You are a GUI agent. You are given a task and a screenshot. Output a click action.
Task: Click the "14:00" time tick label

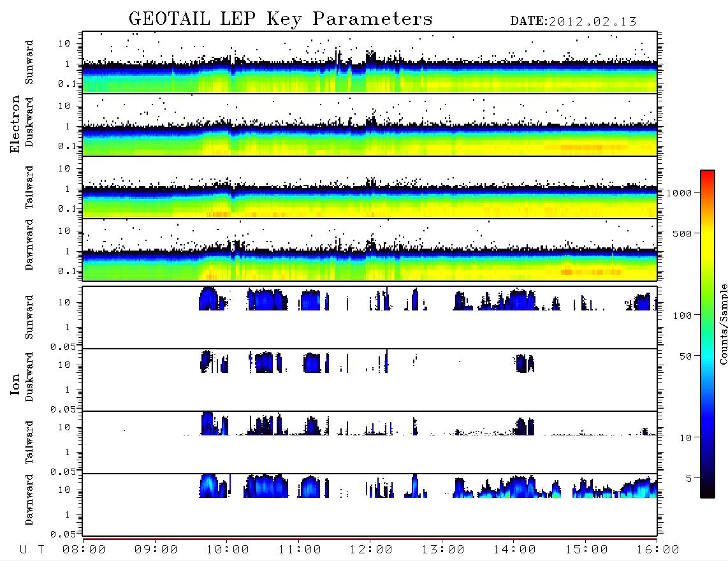coord(514,550)
